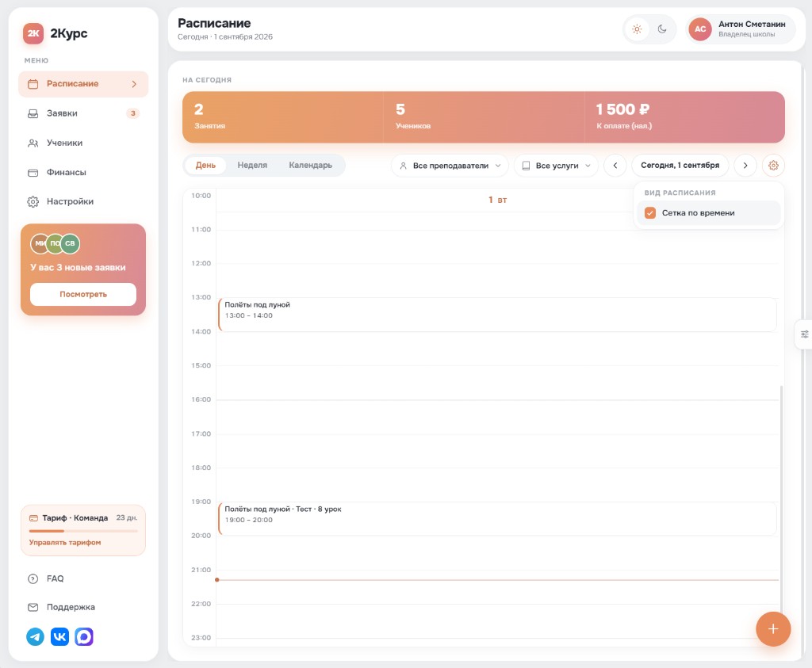The height and width of the screenshot is (668, 812).
Task: Click the book icon in services filter
Action: 526,166
